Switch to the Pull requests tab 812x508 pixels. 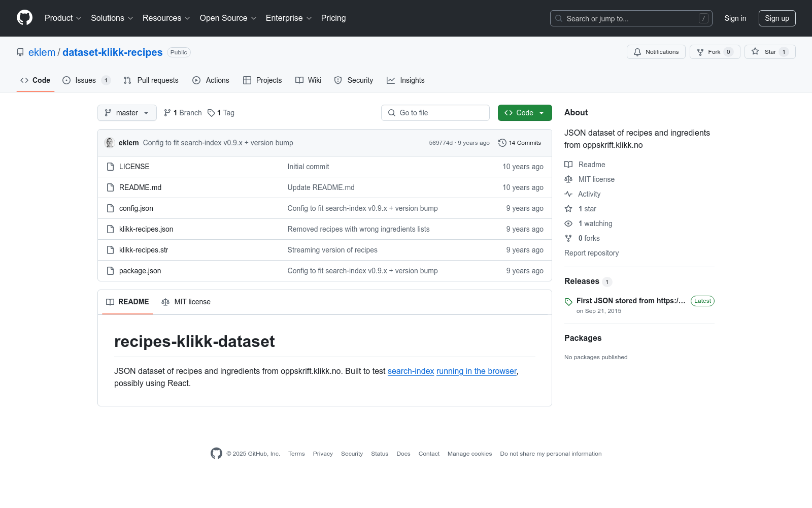point(151,80)
